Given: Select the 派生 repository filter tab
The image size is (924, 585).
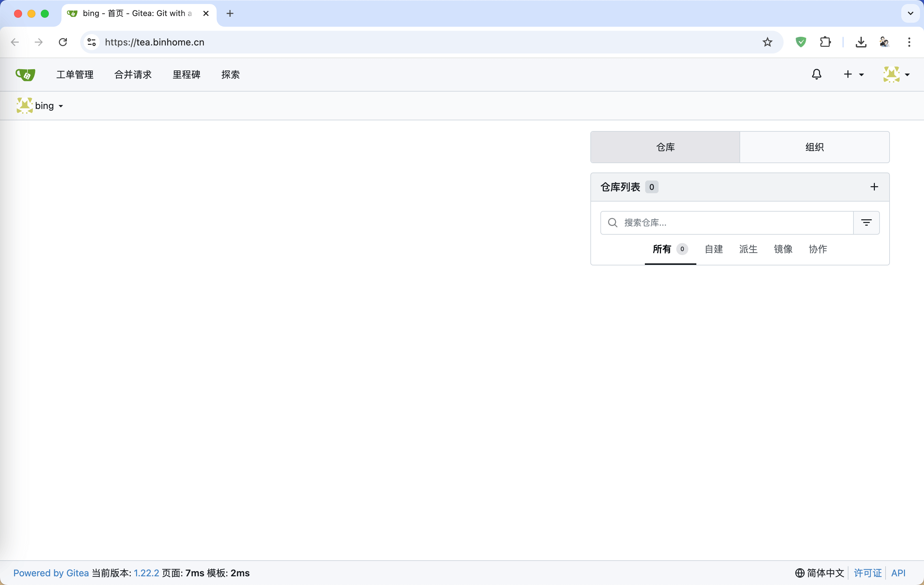Looking at the screenshot, I should click(x=748, y=249).
